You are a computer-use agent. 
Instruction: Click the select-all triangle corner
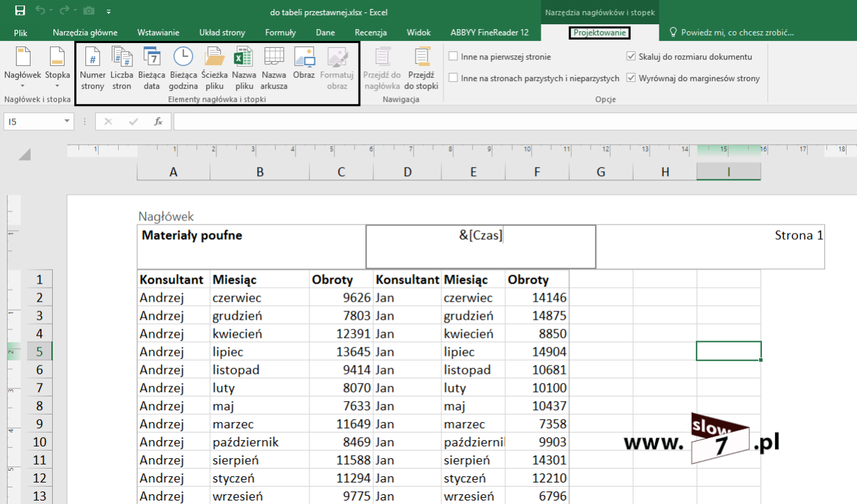click(25, 154)
